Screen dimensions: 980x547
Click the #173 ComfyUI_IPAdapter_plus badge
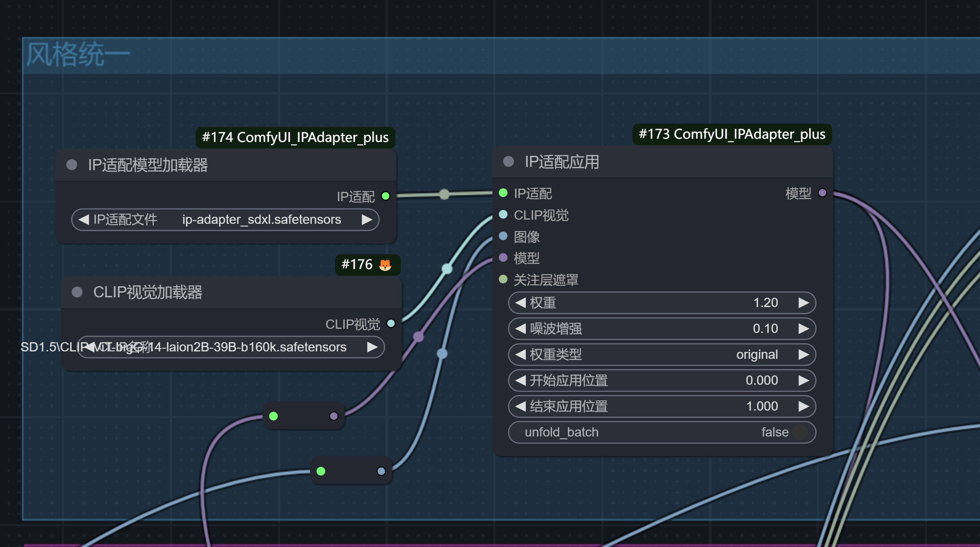pos(732,134)
